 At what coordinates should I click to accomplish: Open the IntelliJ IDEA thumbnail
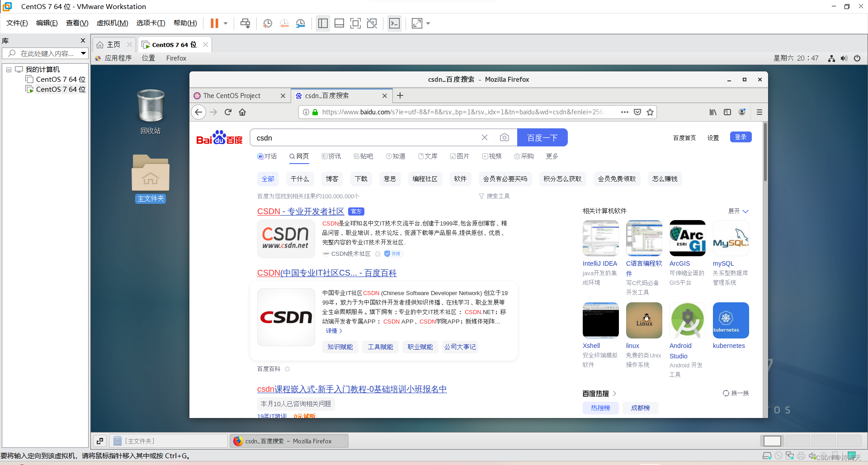pos(600,238)
